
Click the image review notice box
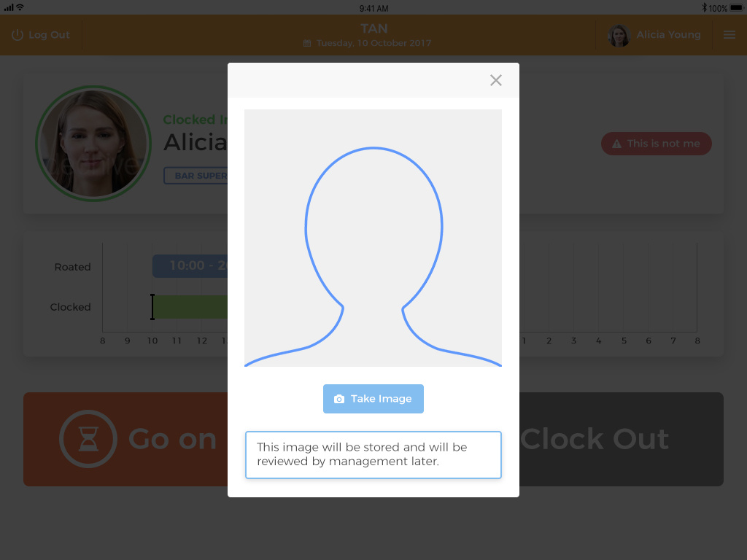373,455
